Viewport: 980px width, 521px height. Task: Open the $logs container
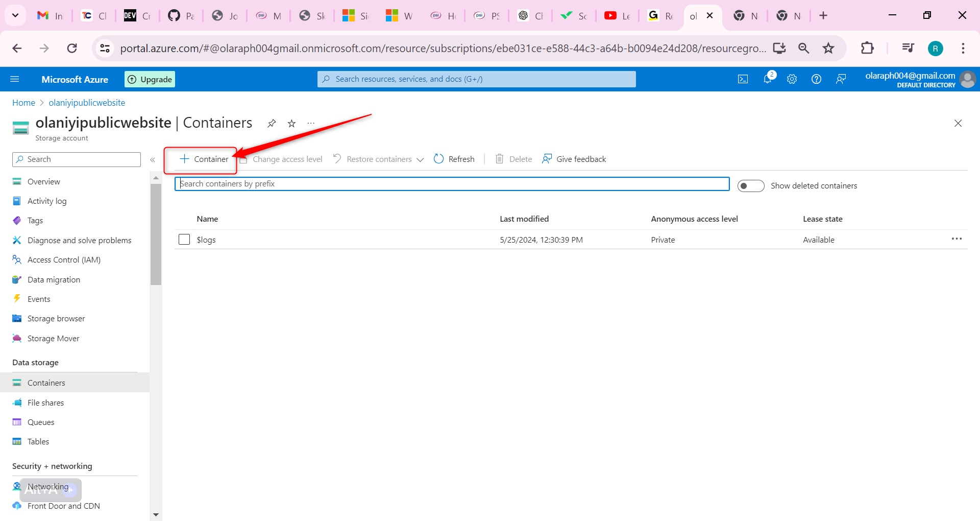coord(206,240)
